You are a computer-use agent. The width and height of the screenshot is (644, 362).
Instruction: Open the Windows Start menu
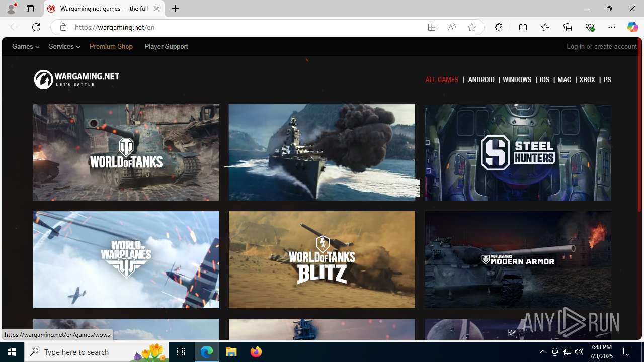click(12, 352)
